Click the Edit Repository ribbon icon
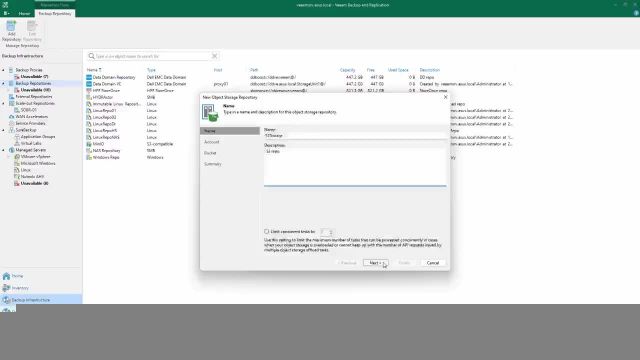 tap(32, 27)
